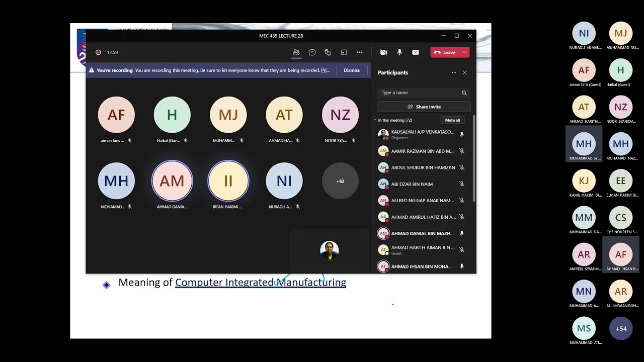Close the Participants panel
Viewport: 644px width, 362px height.
pyautogui.click(x=464, y=72)
